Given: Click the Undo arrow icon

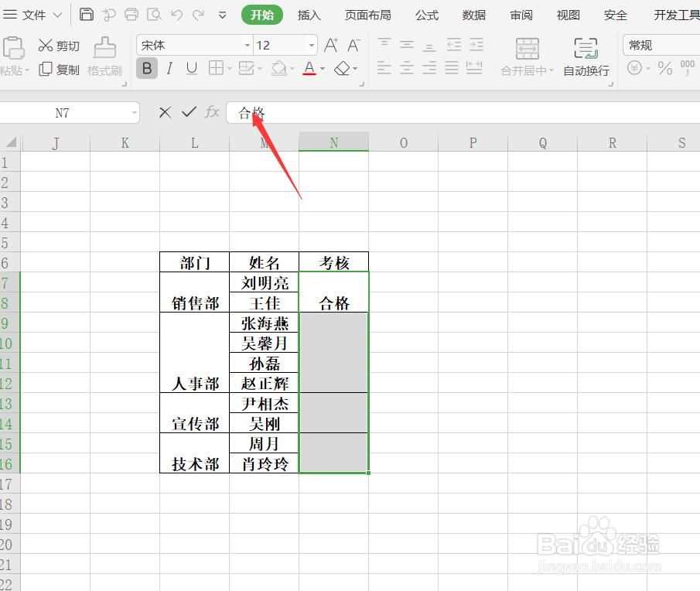Looking at the screenshot, I should [x=177, y=15].
